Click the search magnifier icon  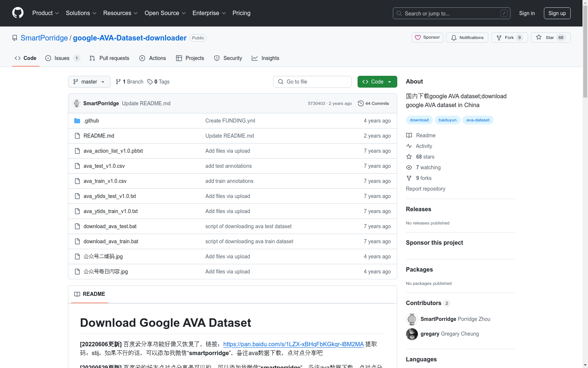point(399,13)
